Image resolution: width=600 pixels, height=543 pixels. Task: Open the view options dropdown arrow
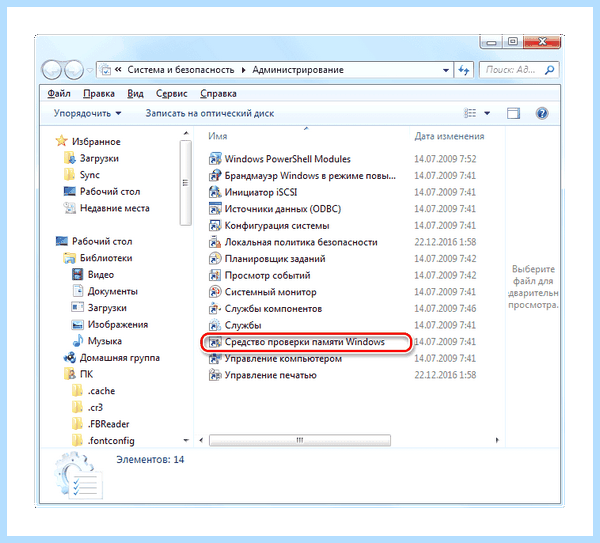tap(487, 113)
